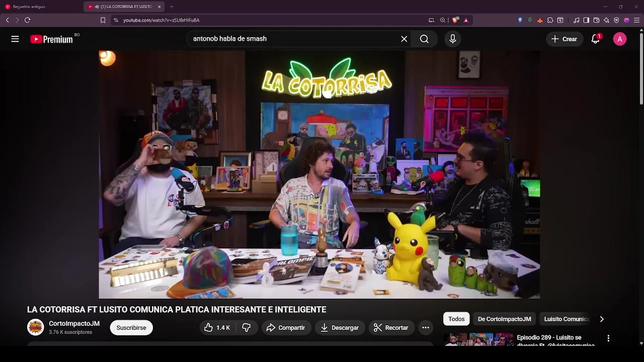Click the video title text

pyautogui.click(x=177, y=310)
